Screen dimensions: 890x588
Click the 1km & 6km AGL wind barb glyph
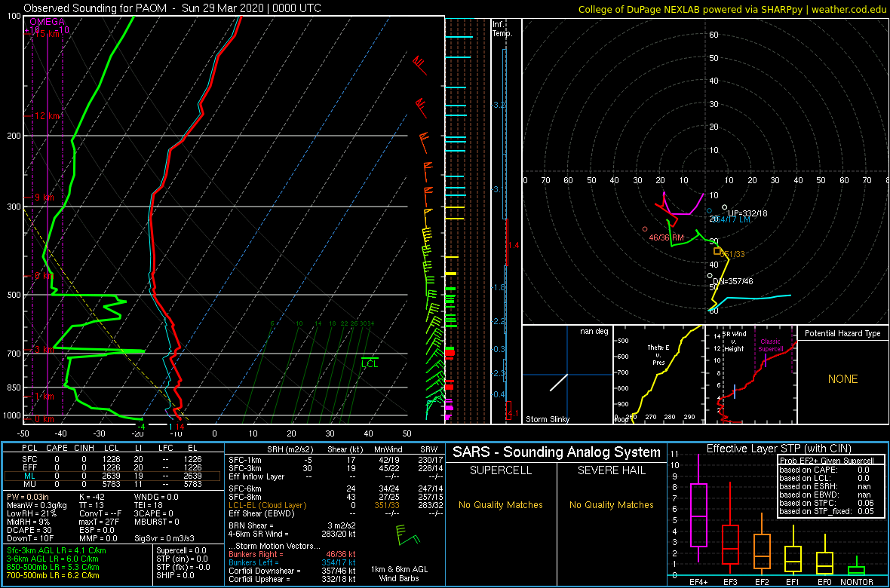[x=407, y=534]
